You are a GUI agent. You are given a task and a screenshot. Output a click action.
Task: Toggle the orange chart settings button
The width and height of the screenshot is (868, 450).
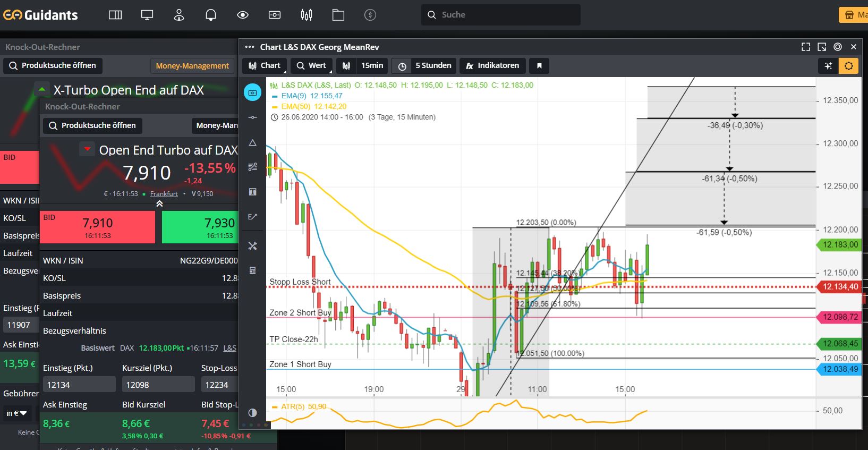tap(849, 66)
